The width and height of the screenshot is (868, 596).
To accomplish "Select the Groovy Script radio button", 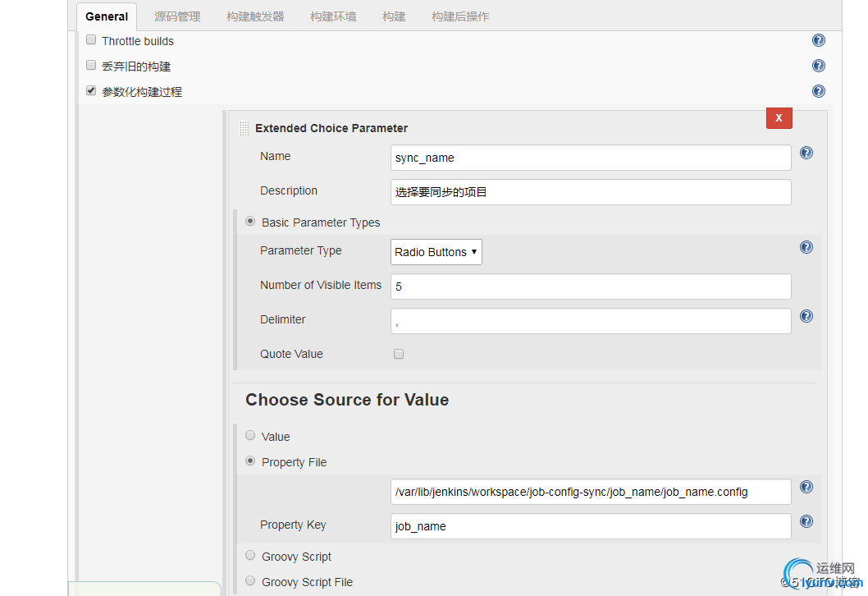I will pos(250,555).
